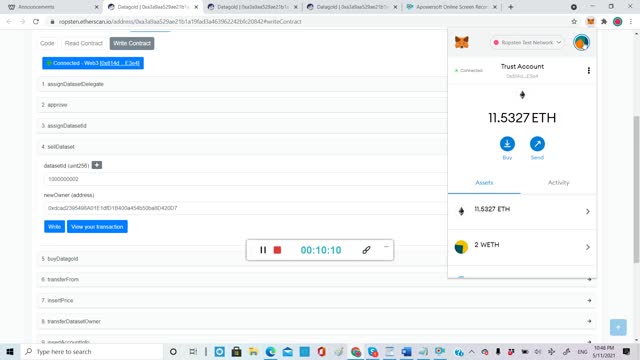Open Mail app from taskbar
Screen dimensions: 640x360
point(287,351)
